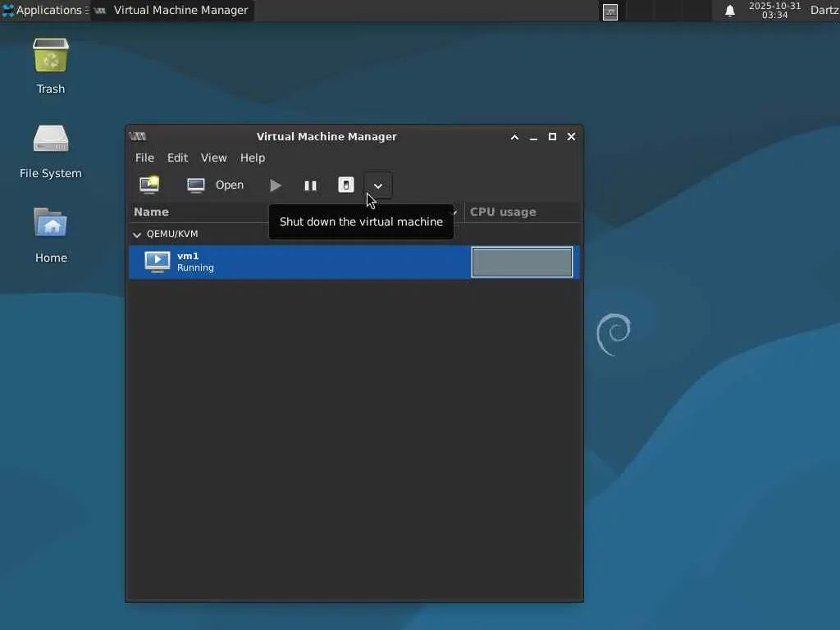The height and width of the screenshot is (630, 840).
Task: Select the vm1 Running entry
Action: click(x=354, y=262)
